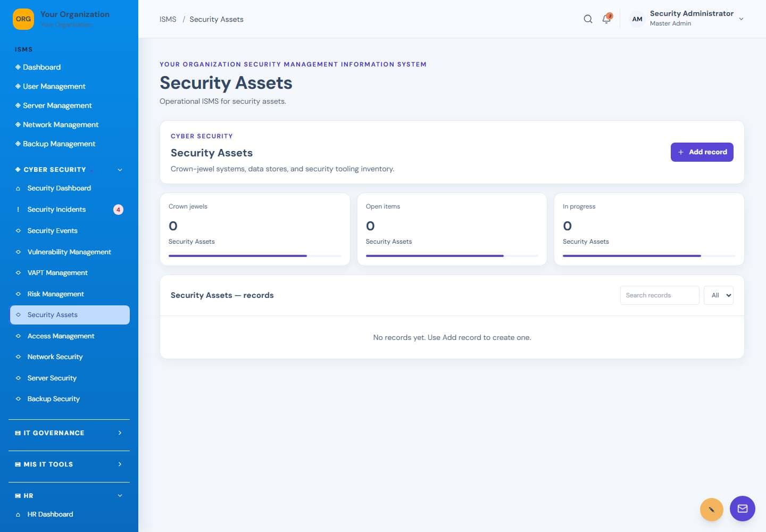Click the diamond icon beside Vulnerability Management
Viewport: 766px width, 532px height.
click(x=18, y=252)
